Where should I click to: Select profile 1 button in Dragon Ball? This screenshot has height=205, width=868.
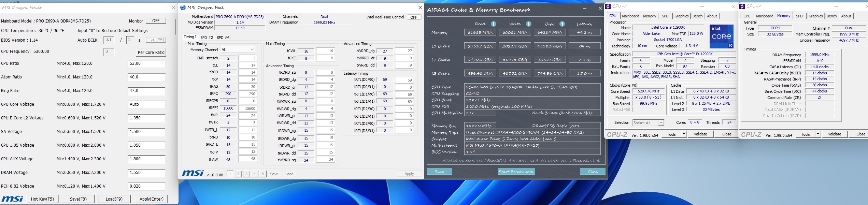click(230, 174)
